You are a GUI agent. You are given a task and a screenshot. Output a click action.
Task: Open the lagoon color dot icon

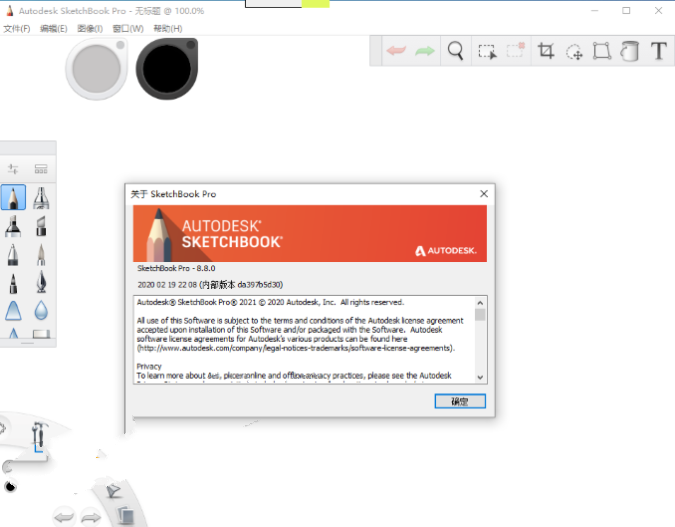point(10,487)
